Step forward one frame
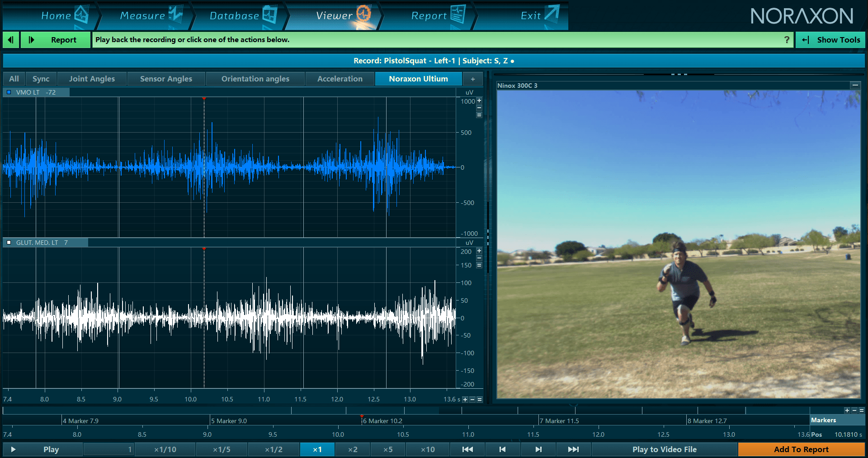Image resolution: width=868 pixels, height=458 pixels. point(538,449)
